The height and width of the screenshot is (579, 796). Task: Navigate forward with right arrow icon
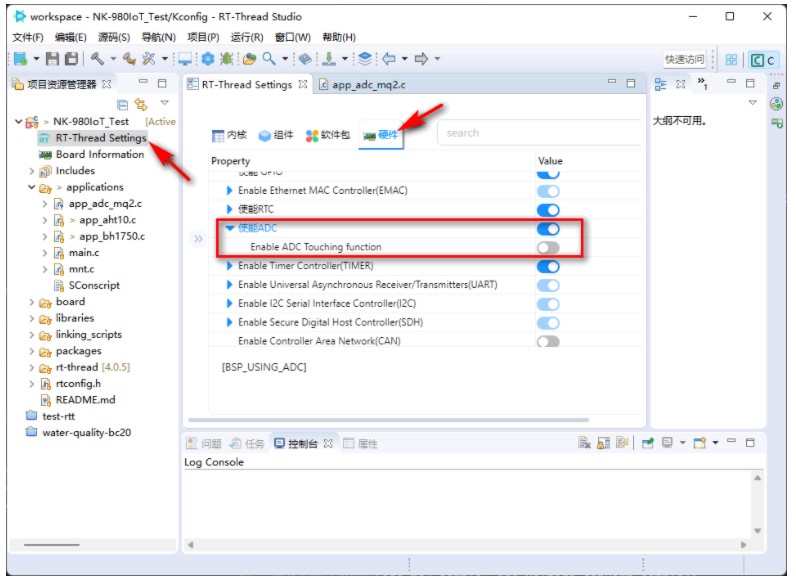[421, 59]
